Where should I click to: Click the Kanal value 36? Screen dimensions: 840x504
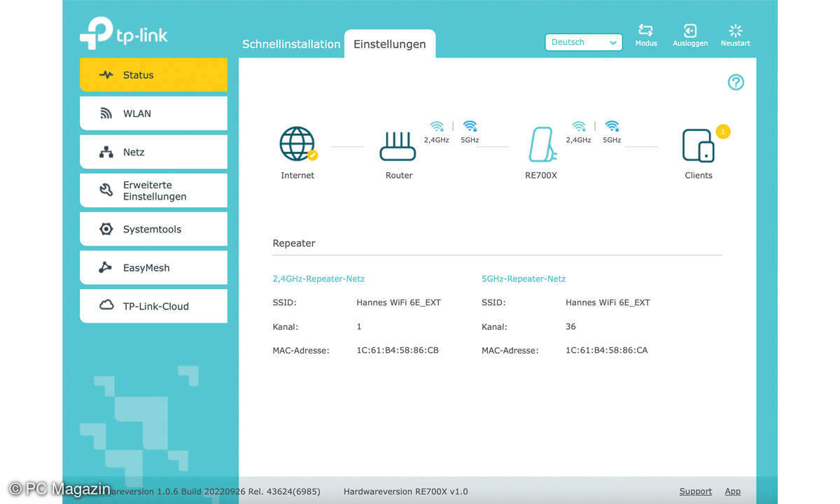click(571, 326)
